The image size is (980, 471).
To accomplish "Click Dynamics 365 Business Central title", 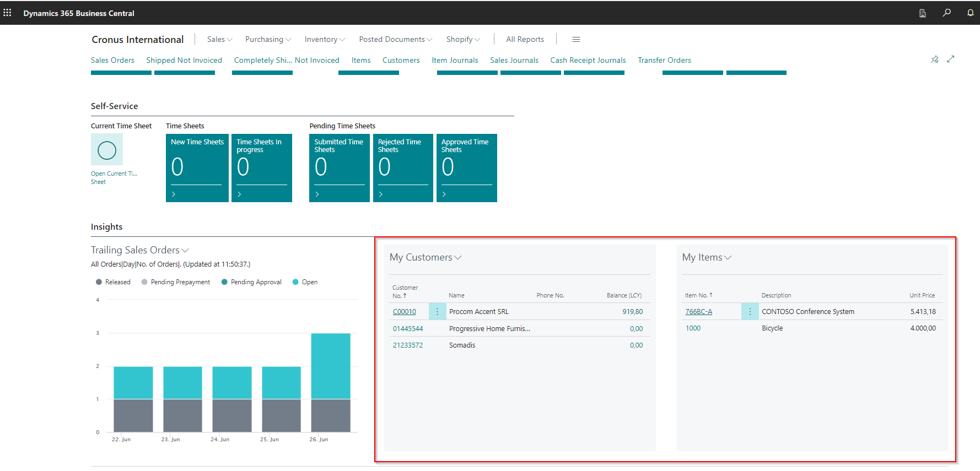I will click(79, 13).
